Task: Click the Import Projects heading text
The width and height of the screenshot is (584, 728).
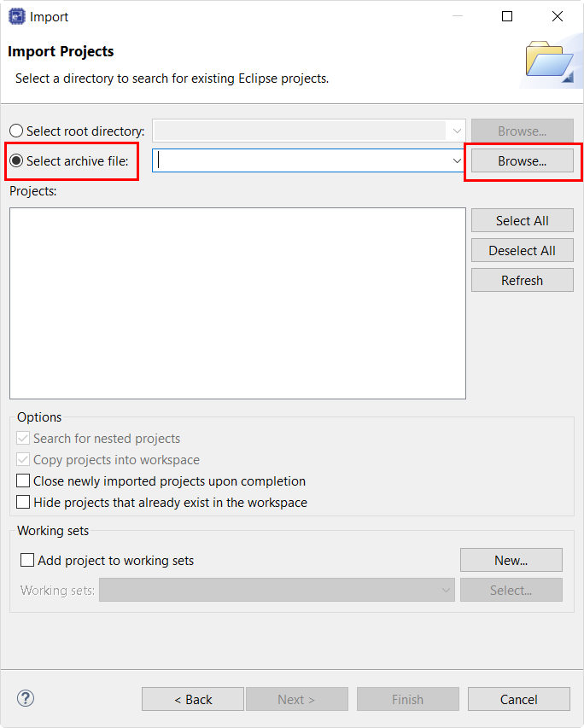Action: pos(61,51)
